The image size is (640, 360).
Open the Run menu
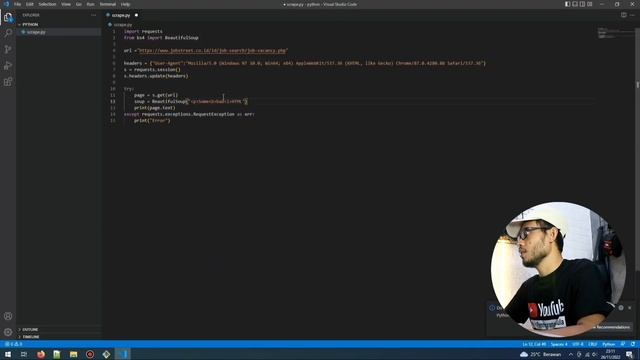coord(91,4)
